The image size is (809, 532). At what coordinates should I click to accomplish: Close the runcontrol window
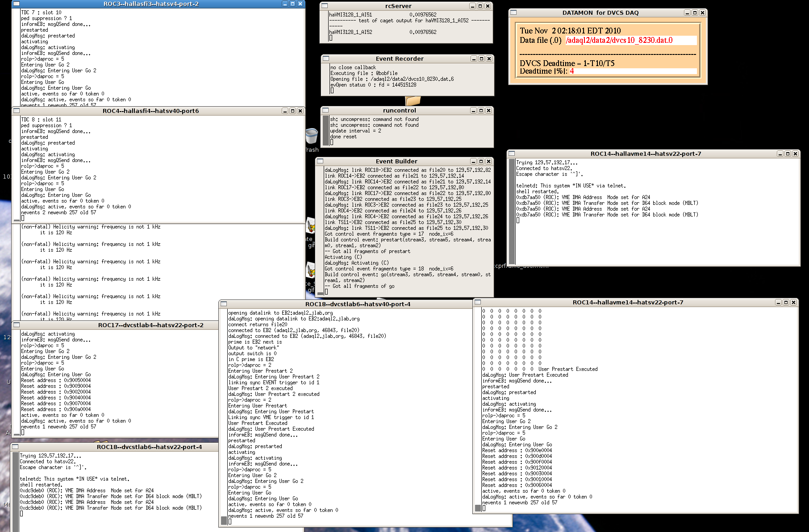click(488, 111)
